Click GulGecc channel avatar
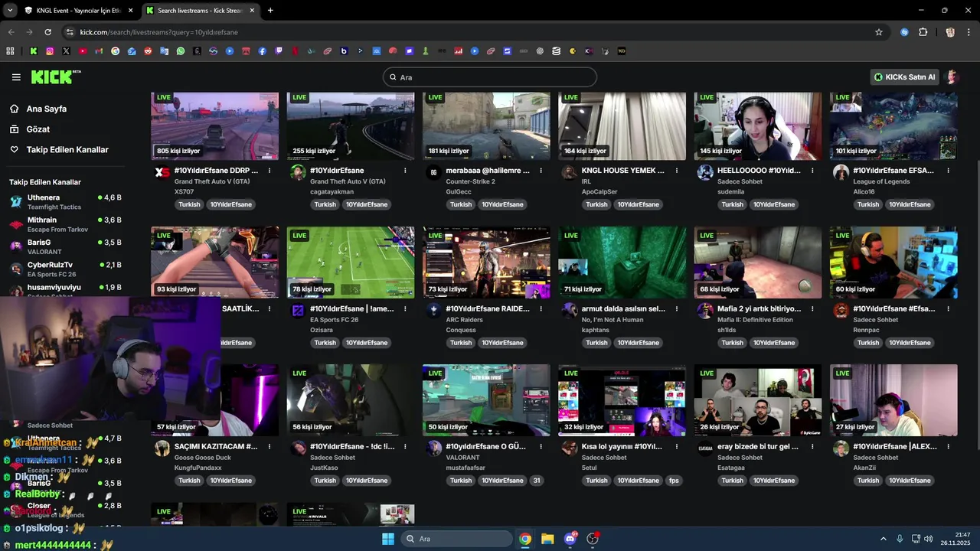Image resolution: width=980 pixels, height=551 pixels. point(433,173)
